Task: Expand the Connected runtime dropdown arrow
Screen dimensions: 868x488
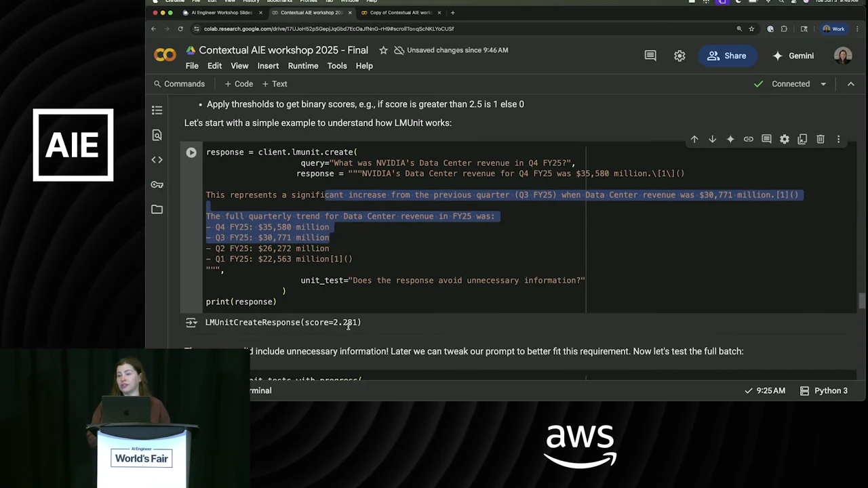Action: click(823, 84)
